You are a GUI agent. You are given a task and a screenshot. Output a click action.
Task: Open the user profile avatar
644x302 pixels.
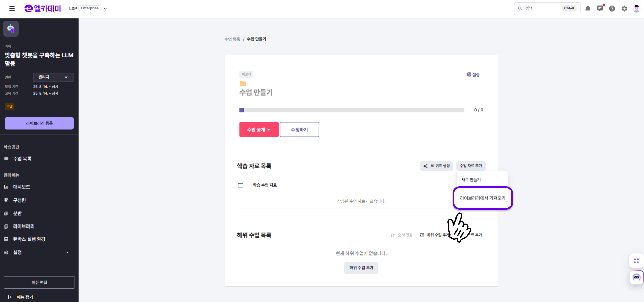[636, 9]
